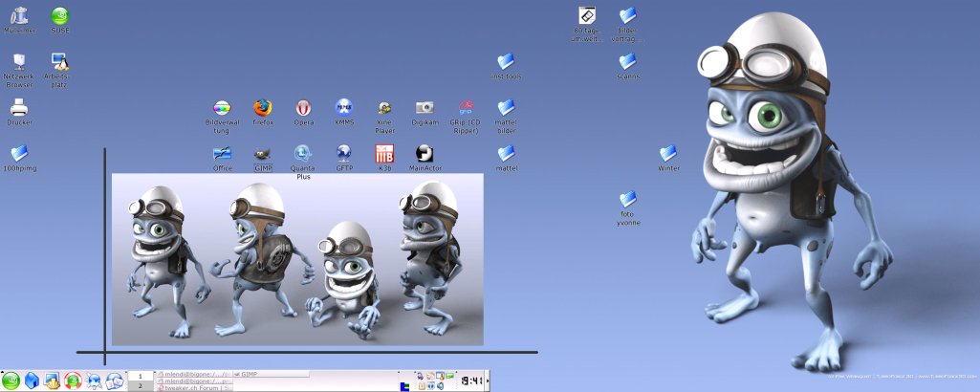This screenshot has height=392, width=980.
Task: Launch K3b disc burning app
Action: (x=384, y=154)
